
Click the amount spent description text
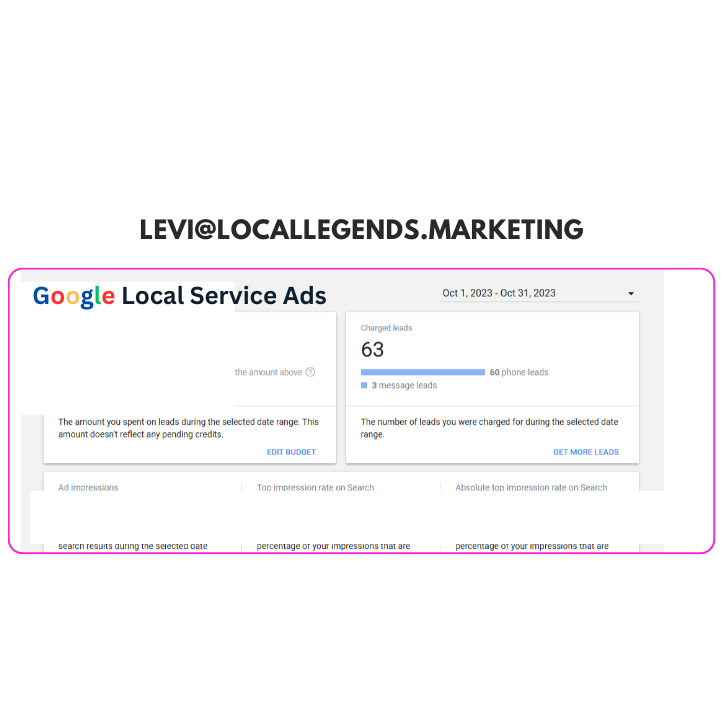pyautogui.click(x=188, y=428)
